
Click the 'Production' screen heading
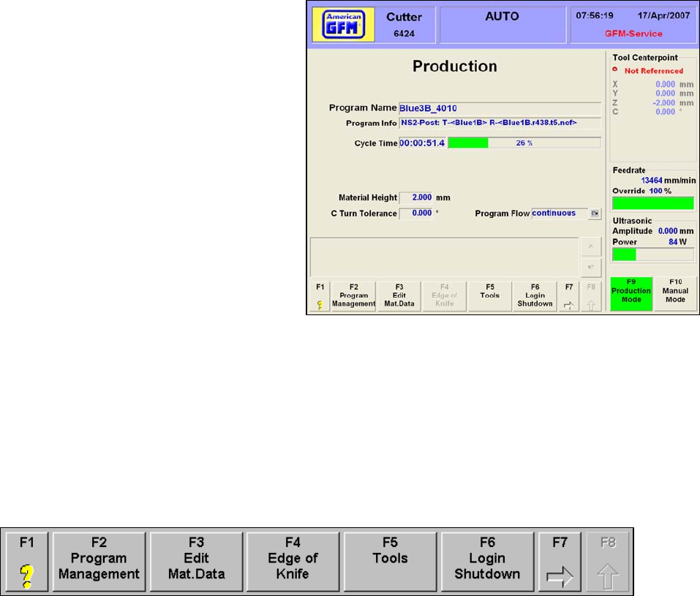point(454,67)
